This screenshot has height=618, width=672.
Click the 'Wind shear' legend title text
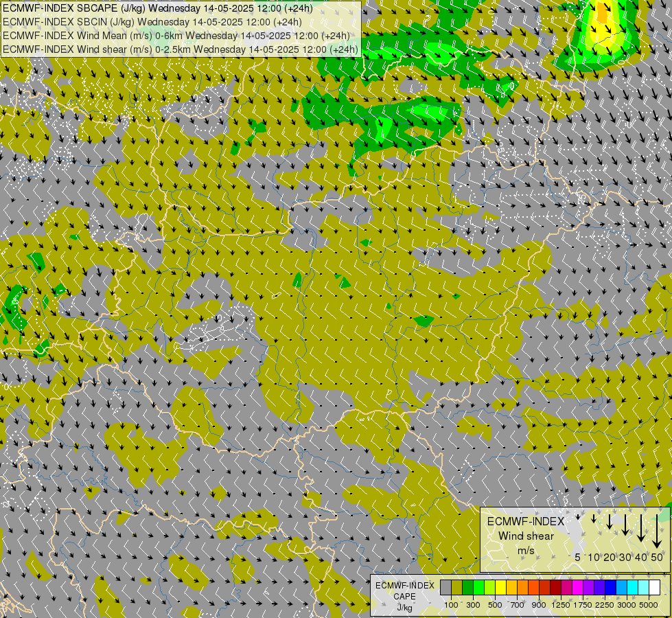click(526, 536)
